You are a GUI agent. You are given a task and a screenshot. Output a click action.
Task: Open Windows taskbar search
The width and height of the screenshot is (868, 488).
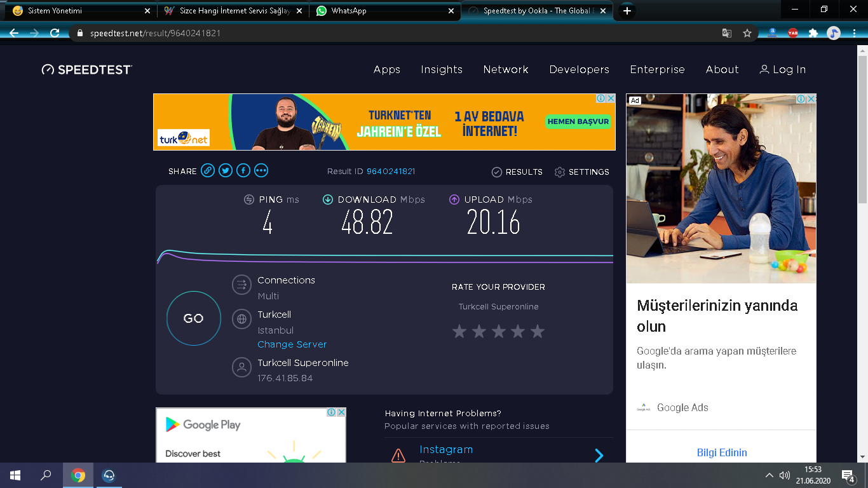(46, 475)
